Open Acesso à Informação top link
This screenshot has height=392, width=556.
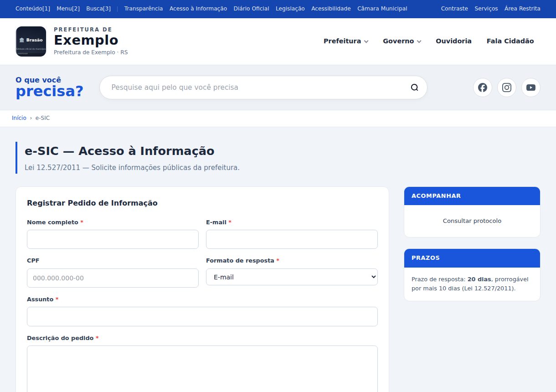pos(198,9)
